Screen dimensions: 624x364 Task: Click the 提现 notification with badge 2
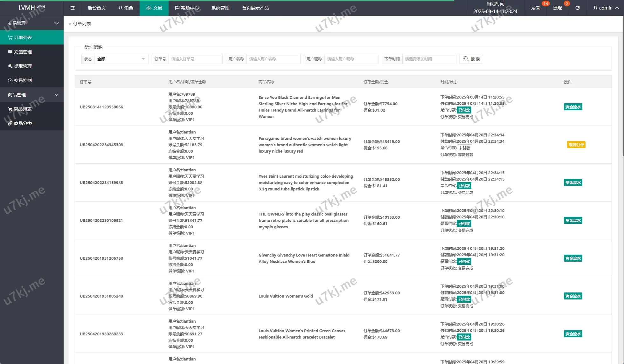tap(557, 8)
